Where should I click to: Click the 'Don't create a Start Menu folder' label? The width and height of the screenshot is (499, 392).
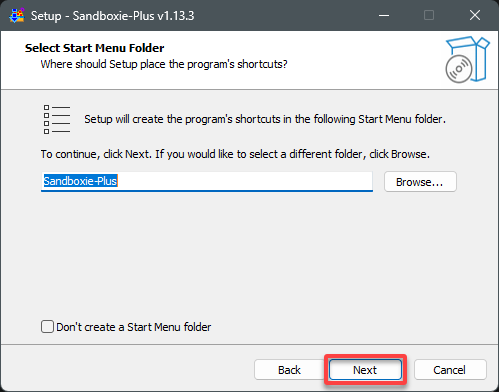(134, 327)
